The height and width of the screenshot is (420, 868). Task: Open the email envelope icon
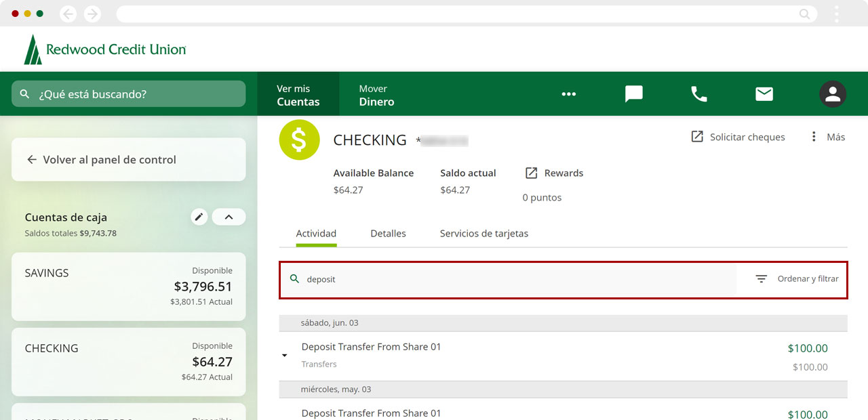764,94
